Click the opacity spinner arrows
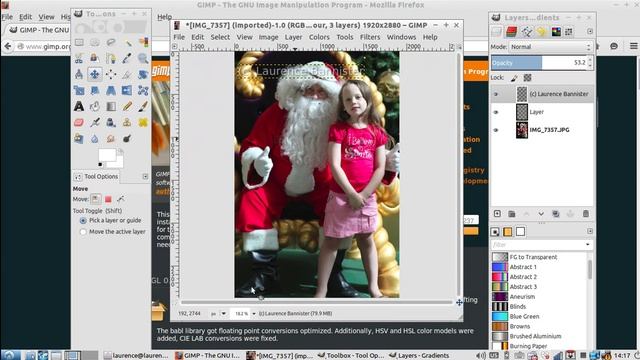640x360 pixels. tap(590, 62)
